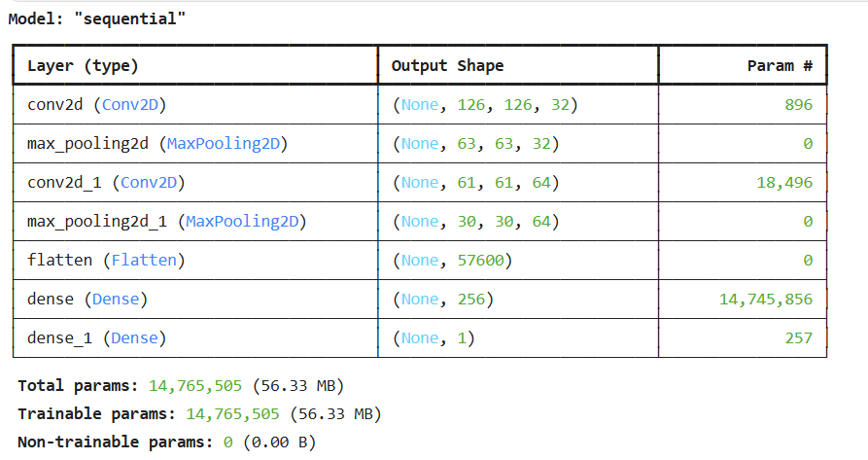Click the 'Param #' column header

click(x=780, y=66)
